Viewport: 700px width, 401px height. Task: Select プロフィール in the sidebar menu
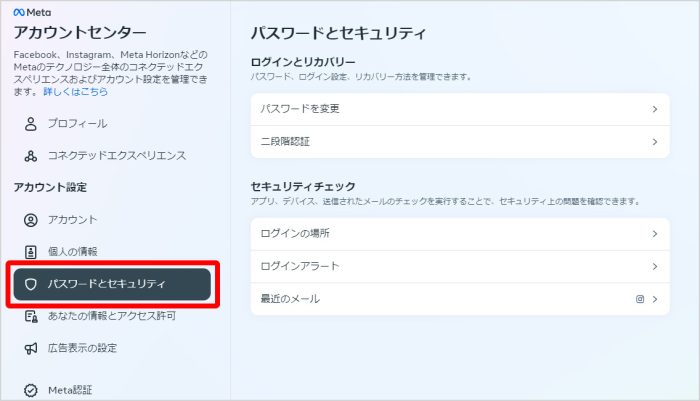pos(77,124)
